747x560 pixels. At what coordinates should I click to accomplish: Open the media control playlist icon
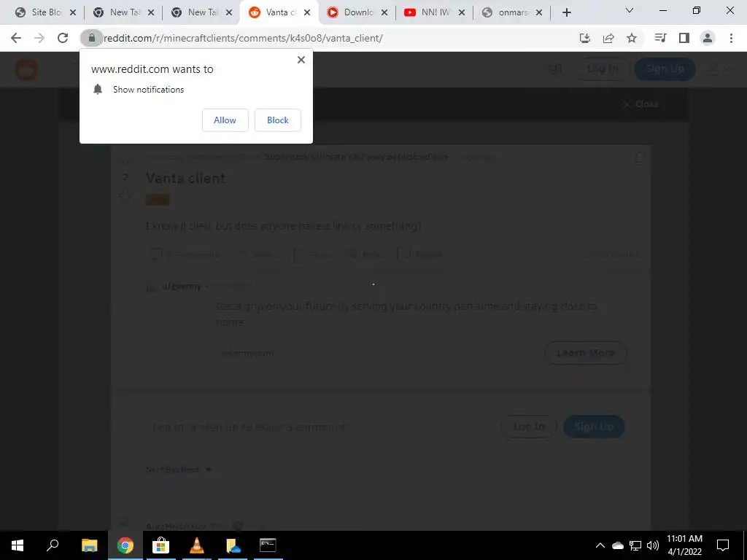coord(660,38)
